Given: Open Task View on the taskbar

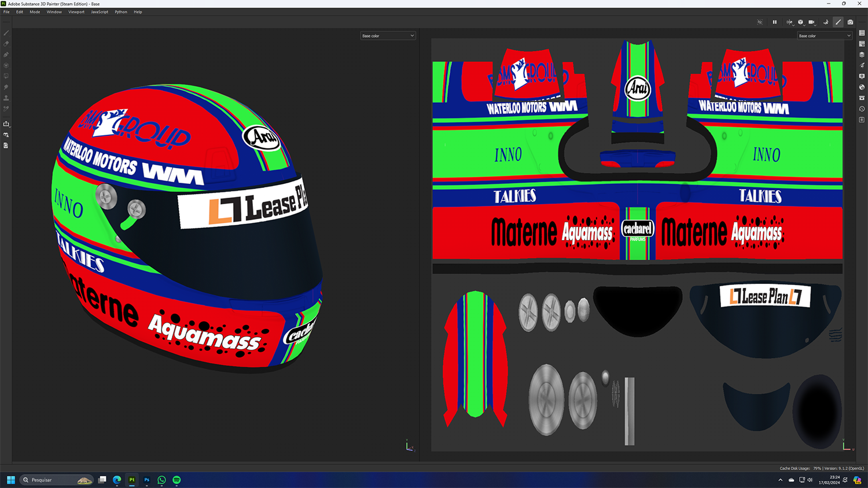Looking at the screenshot, I should [102, 480].
